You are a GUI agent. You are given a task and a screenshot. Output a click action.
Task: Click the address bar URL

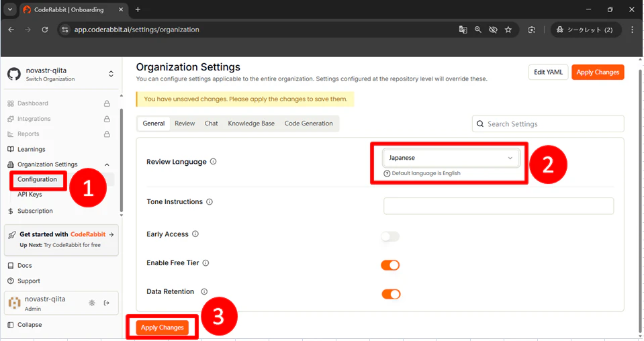point(136,30)
